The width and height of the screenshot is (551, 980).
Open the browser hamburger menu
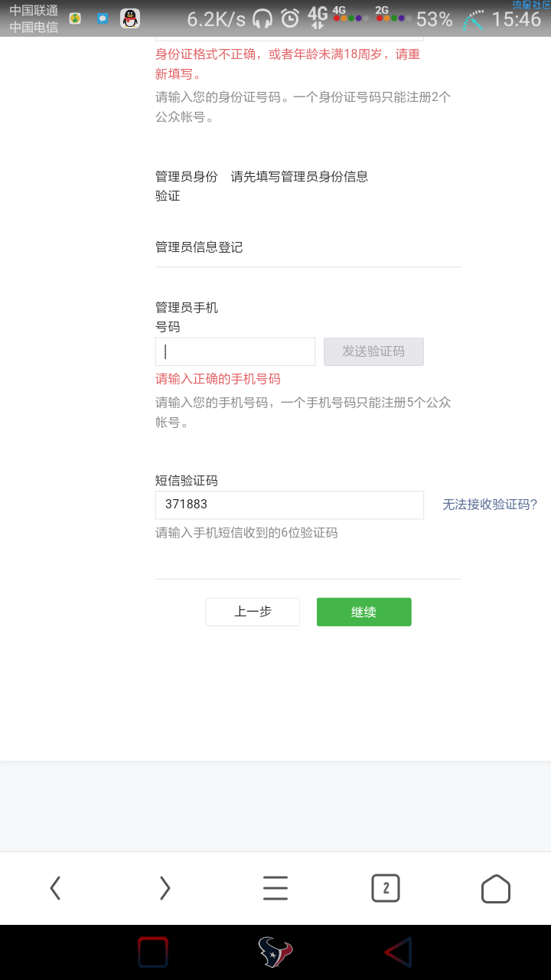[275, 888]
